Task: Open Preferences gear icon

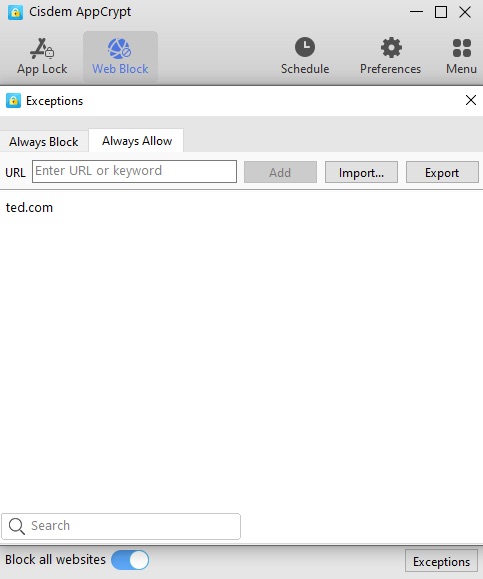Action: [391, 47]
